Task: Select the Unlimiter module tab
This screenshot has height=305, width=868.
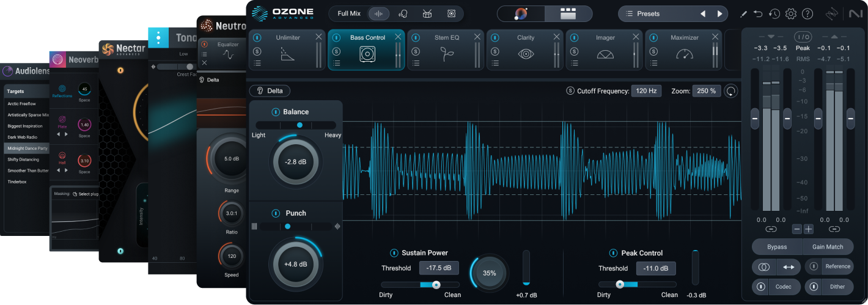Action: (287, 50)
